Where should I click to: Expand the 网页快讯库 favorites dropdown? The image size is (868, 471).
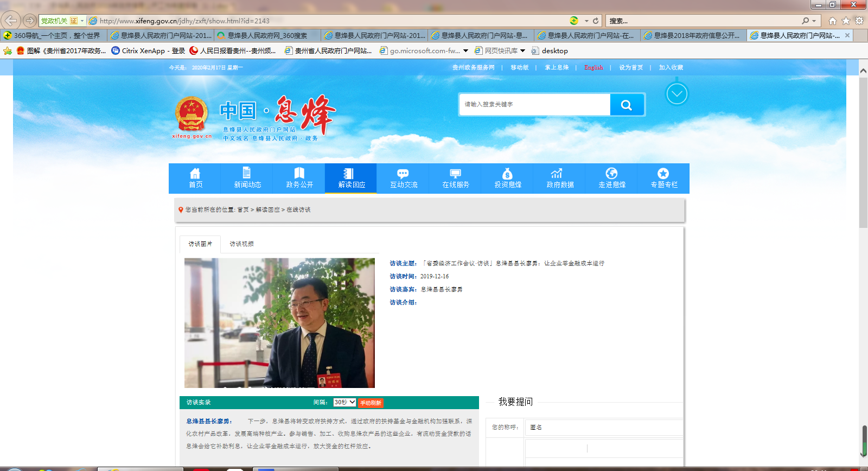pos(522,50)
